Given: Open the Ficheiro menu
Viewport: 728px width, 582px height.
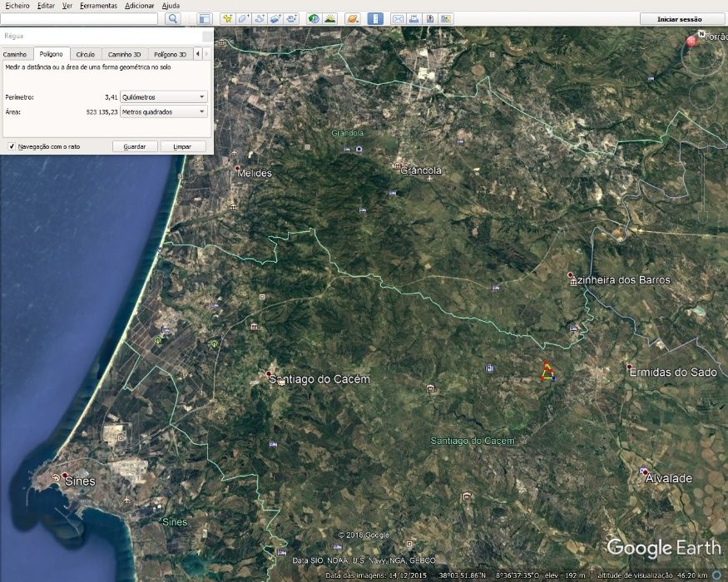Looking at the screenshot, I should coord(17,6).
